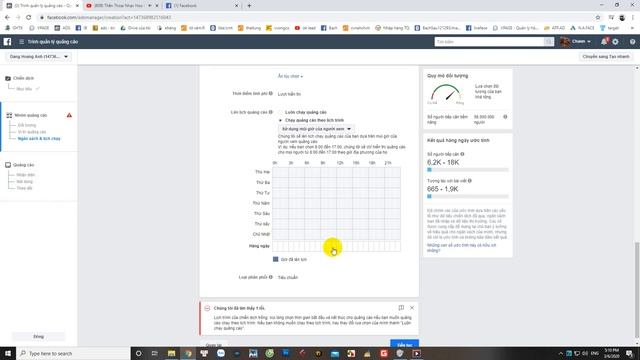Open the Windows Start menu
The image size is (640, 360).
point(8,353)
